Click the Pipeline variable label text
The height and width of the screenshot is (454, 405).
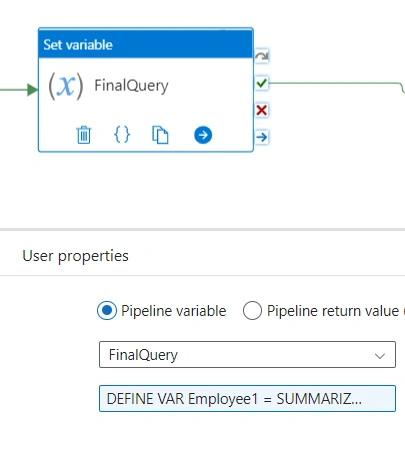174,311
